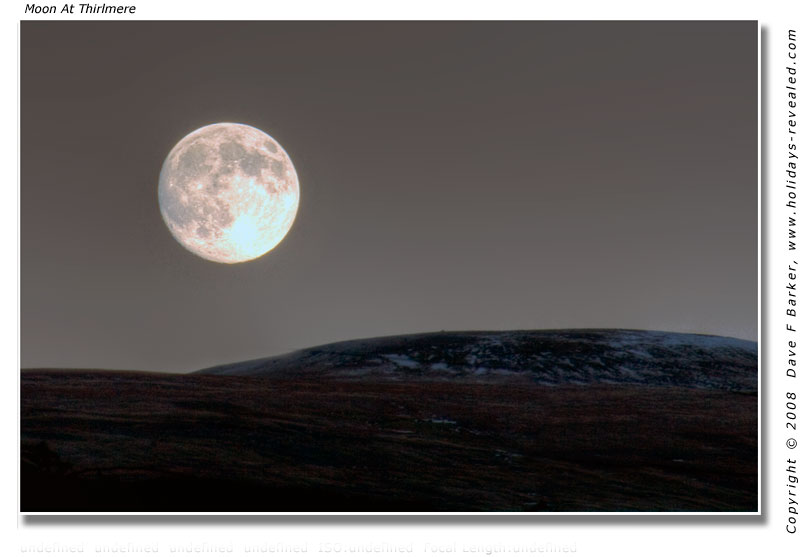Viewport: 803px width, 557px height.
Task: Click the "Focal Length:undefined" metadata label
Action: [500, 548]
